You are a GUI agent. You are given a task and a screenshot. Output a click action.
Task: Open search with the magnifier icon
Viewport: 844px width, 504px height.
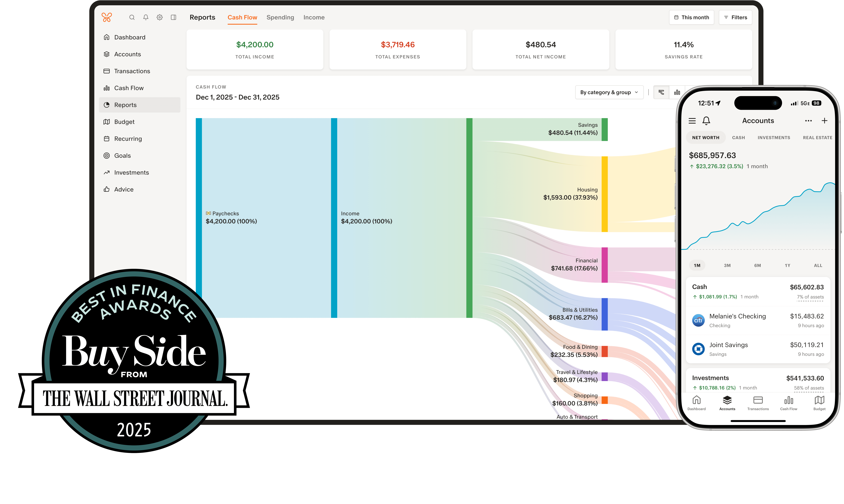pyautogui.click(x=132, y=17)
